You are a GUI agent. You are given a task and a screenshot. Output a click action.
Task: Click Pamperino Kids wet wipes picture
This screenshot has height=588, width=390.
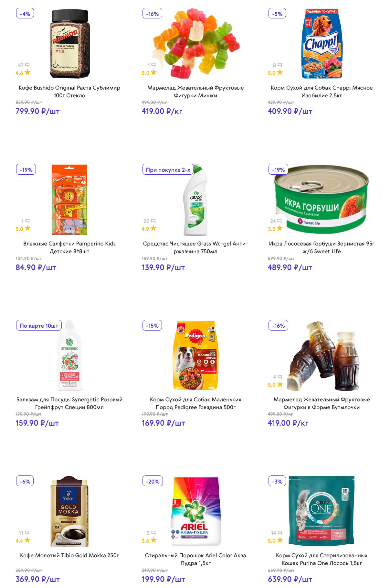(x=69, y=200)
